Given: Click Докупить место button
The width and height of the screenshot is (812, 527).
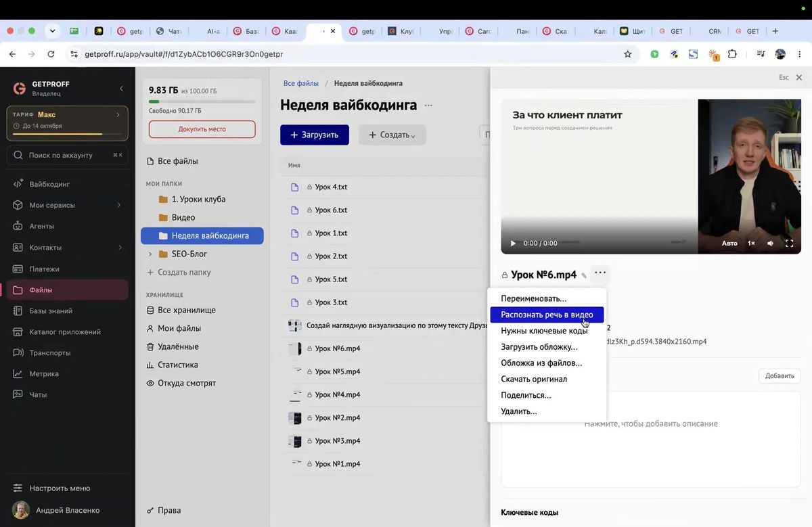Looking at the screenshot, I should (202, 129).
